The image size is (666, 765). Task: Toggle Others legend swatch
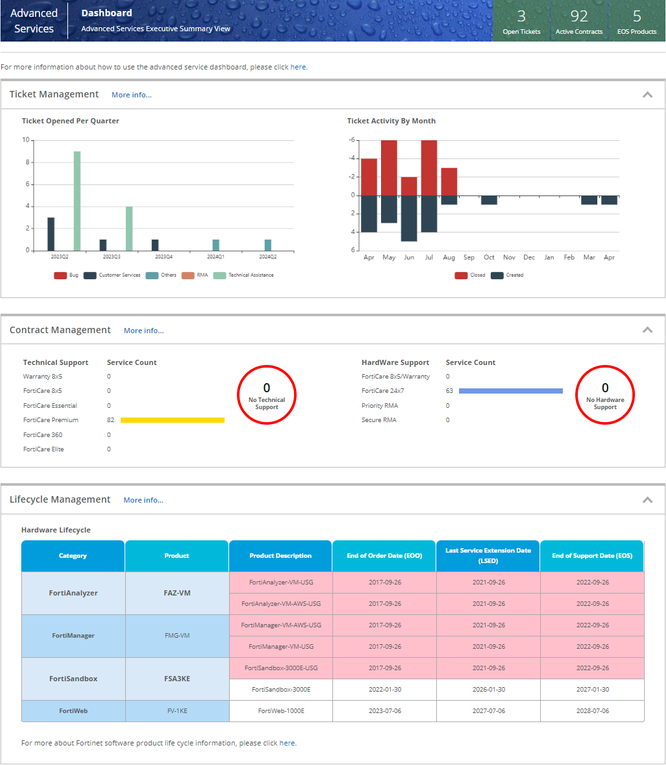coord(152,276)
